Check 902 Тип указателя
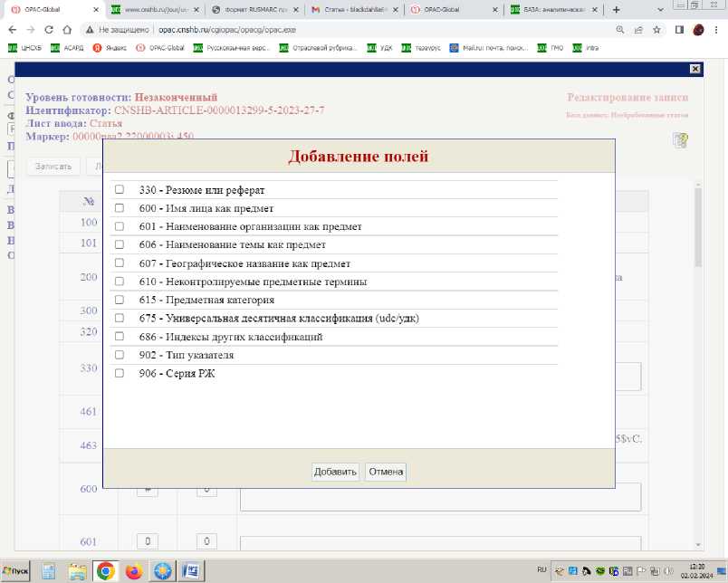 click(x=120, y=355)
